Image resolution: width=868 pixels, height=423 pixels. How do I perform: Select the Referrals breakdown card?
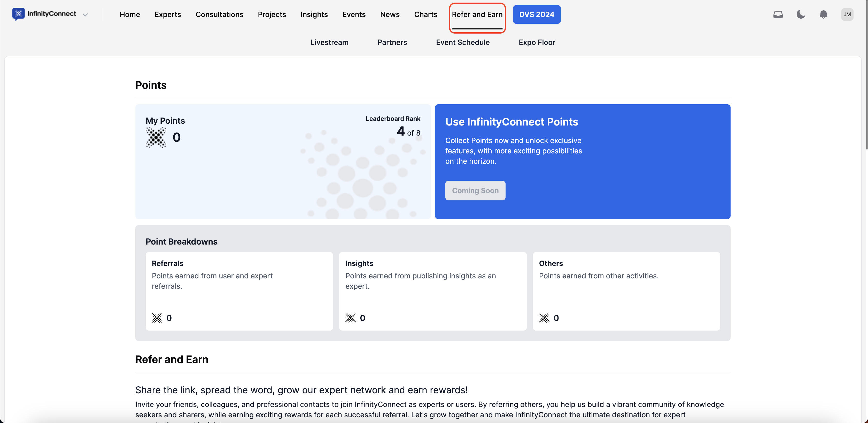239,291
